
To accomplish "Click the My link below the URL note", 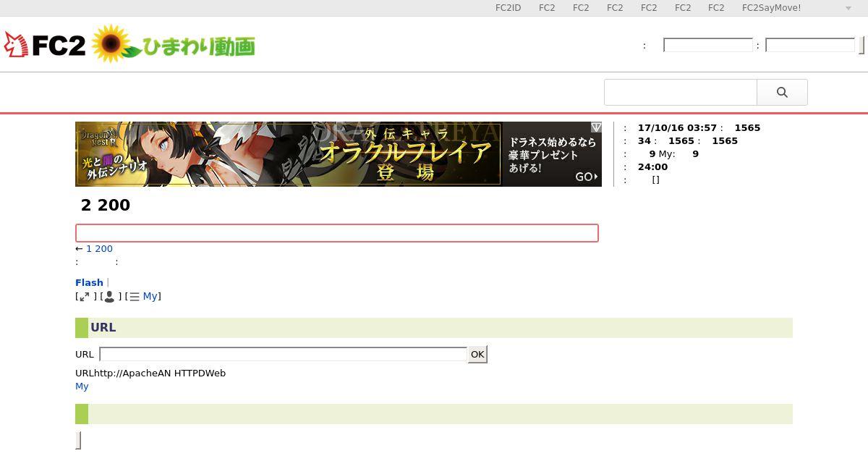I will pos(82,386).
